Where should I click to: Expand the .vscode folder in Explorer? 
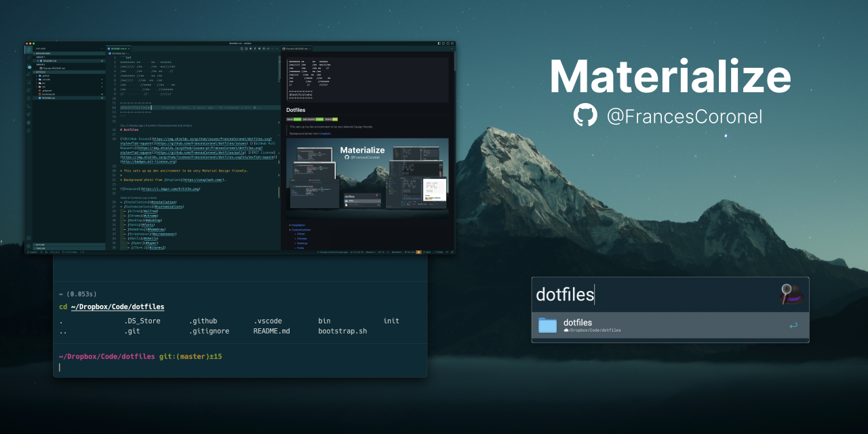68,79
